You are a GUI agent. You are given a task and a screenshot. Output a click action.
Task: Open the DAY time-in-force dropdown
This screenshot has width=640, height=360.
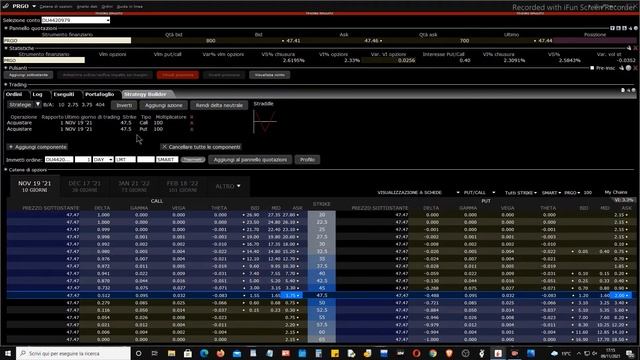[103, 160]
